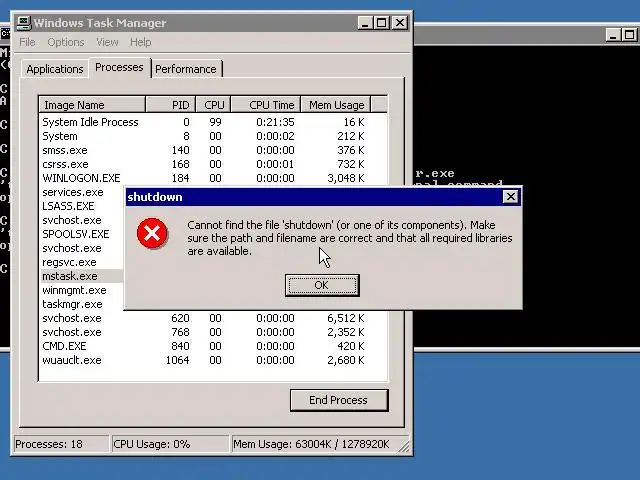The image size is (640, 480).
Task: Sort processes by PID column header
Action: (x=171, y=105)
